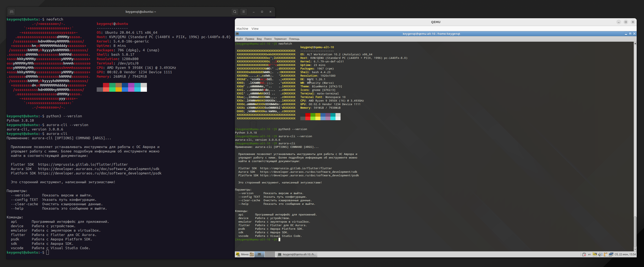
Task: Click 'Terminal Font: Monospace 10' in the ALT terminal
Action: click(x=323, y=97)
